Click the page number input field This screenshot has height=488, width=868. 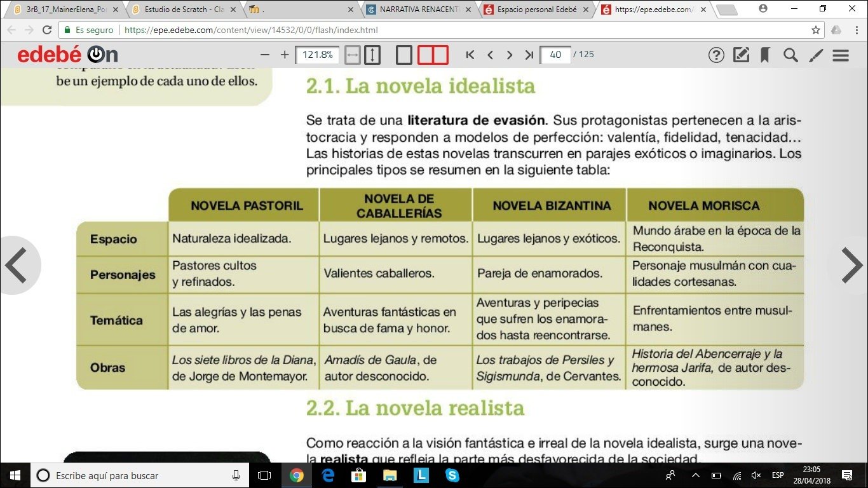(555, 55)
